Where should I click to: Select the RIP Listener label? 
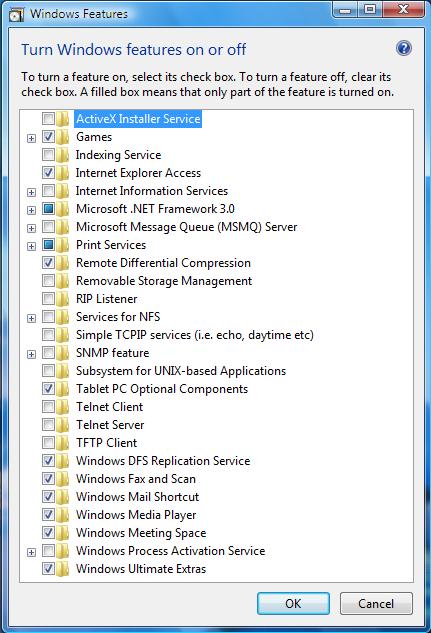107,299
